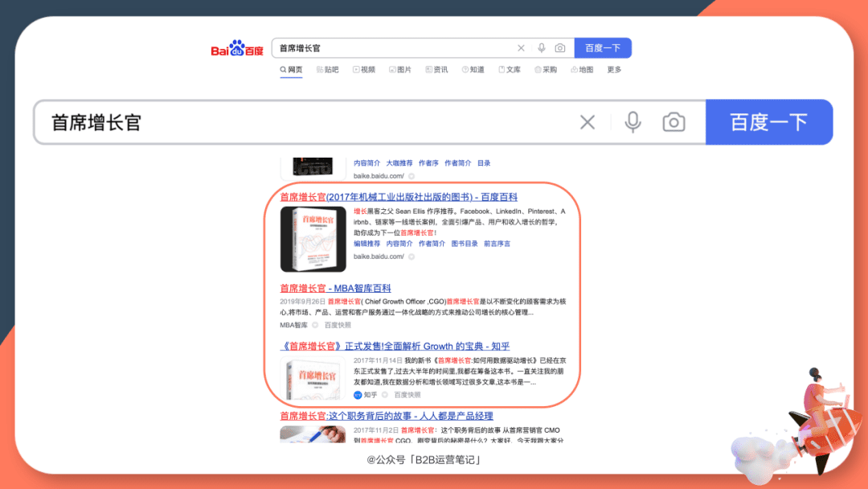The height and width of the screenshot is (489, 868).
Task: Open image search camera in small search box
Action: pos(560,48)
